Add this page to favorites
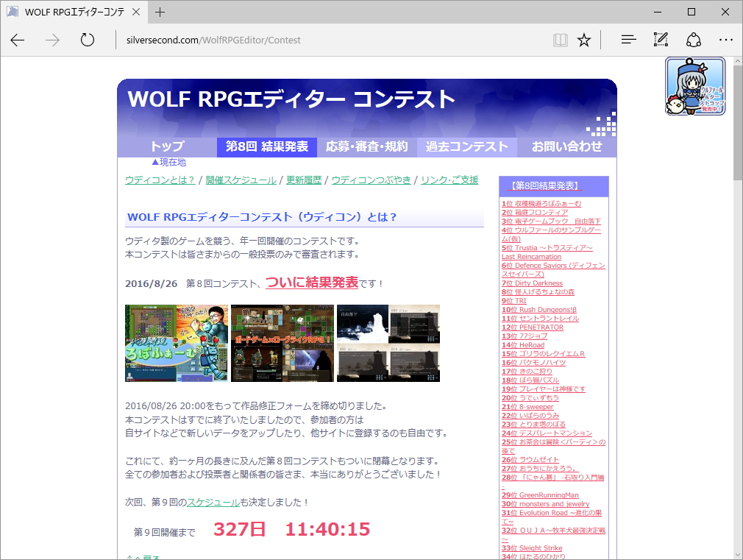The width and height of the screenshot is (743, 560). [x=583, y=40]
